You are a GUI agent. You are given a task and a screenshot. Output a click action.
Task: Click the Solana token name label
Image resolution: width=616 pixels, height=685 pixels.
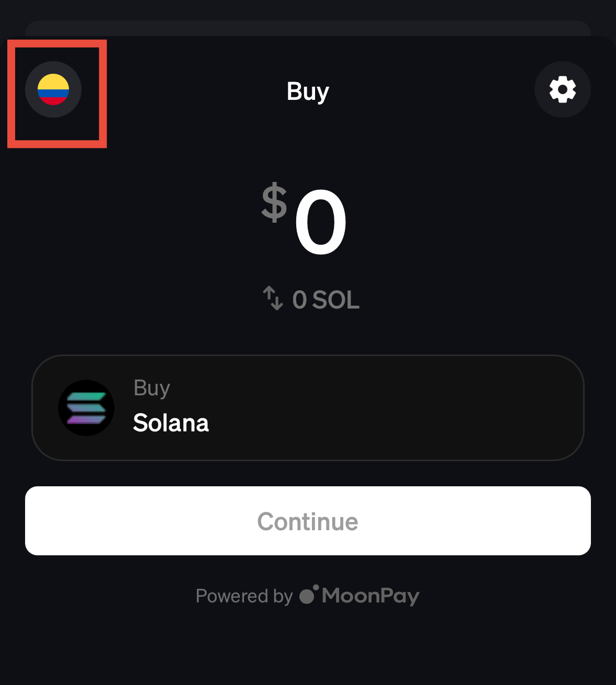tap(171, 423)
